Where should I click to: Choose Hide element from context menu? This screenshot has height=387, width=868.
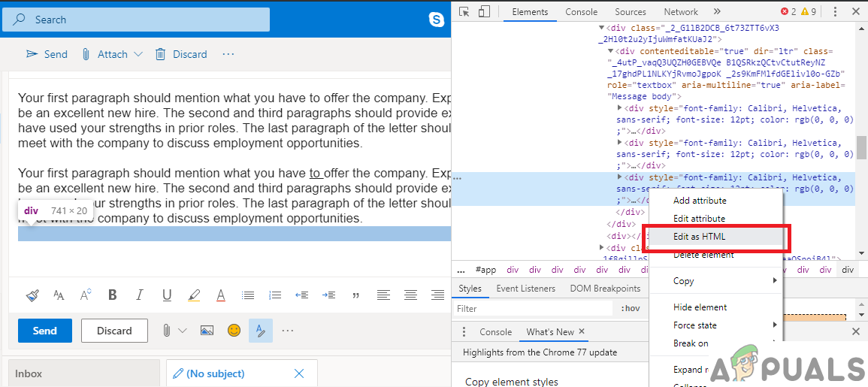point(700,307)
